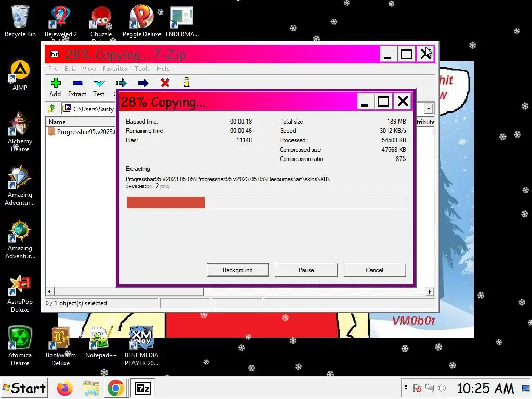Open the Start menu

click(x=24, y=388)
